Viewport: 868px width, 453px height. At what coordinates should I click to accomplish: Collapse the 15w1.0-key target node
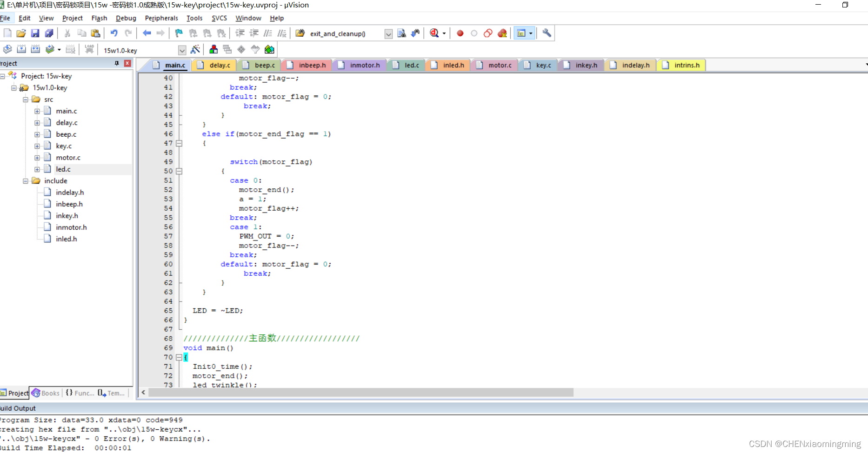coord(14,88)
